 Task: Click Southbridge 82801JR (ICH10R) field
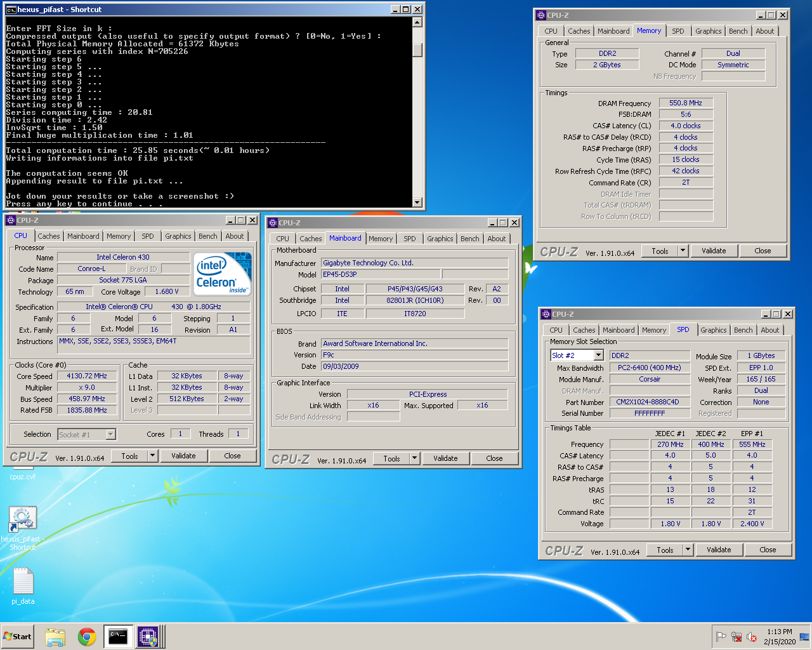(x=415, y=300)
